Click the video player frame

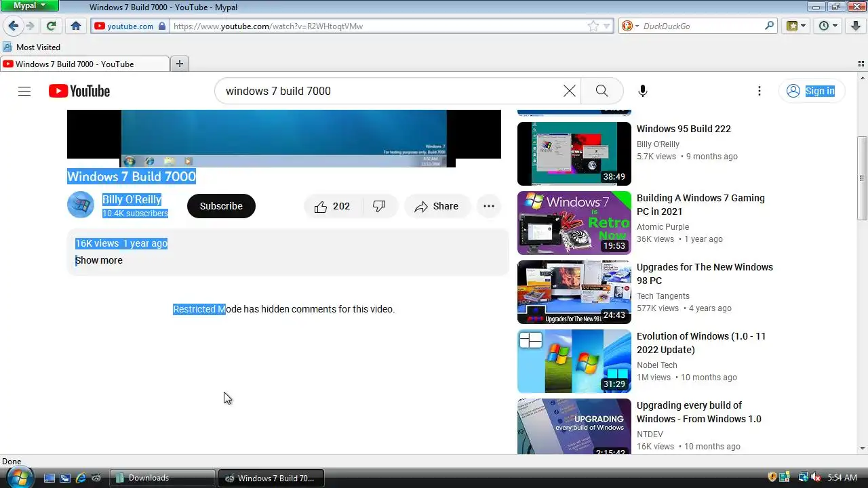pos(284,138)
